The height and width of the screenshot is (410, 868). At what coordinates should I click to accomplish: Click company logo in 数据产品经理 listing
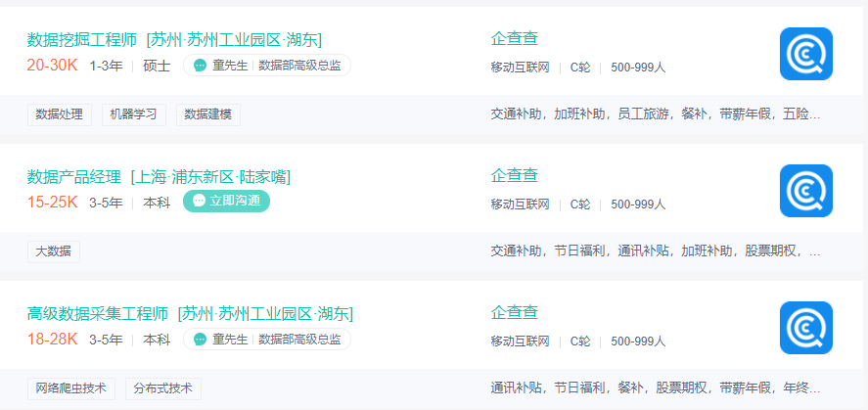[805, 190]
